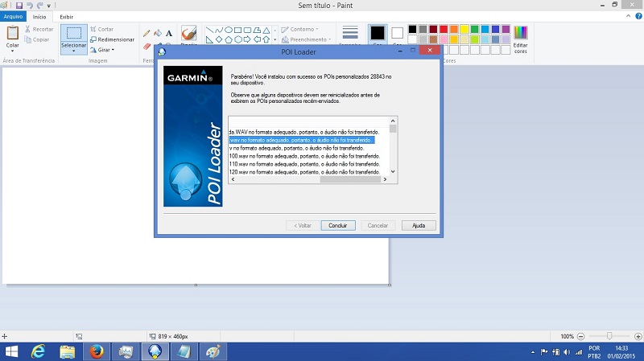Click the volume speaker icon in system tray
The image size is (644, 361).
(x=567, y=352)
